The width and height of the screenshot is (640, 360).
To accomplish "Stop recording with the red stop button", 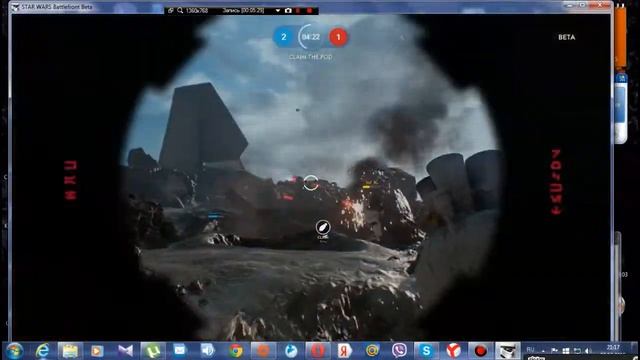I will pyautogui.click(x=309, y=11).
